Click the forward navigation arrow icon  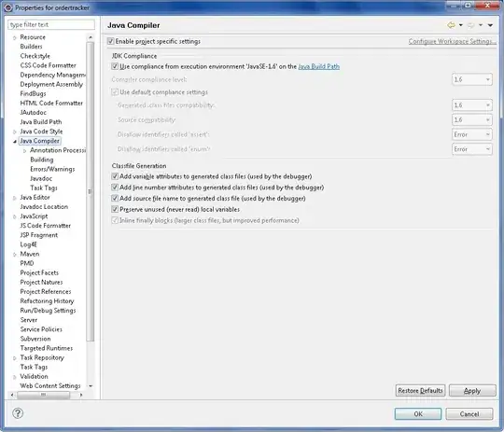coord(471,25)
